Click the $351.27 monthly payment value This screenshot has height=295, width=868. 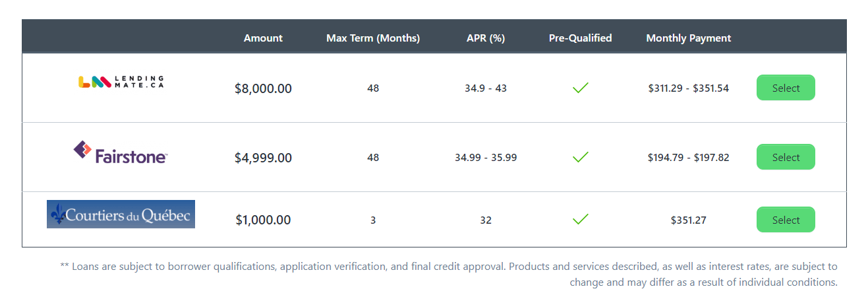689,220
